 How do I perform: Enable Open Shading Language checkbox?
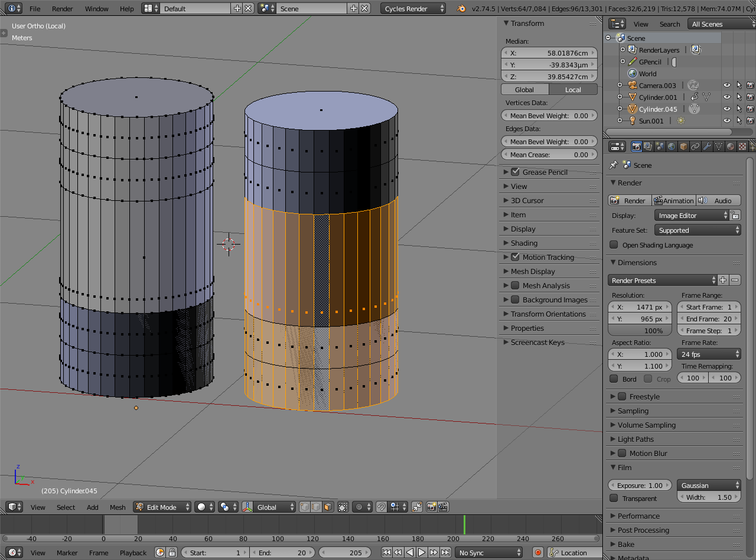614,245
